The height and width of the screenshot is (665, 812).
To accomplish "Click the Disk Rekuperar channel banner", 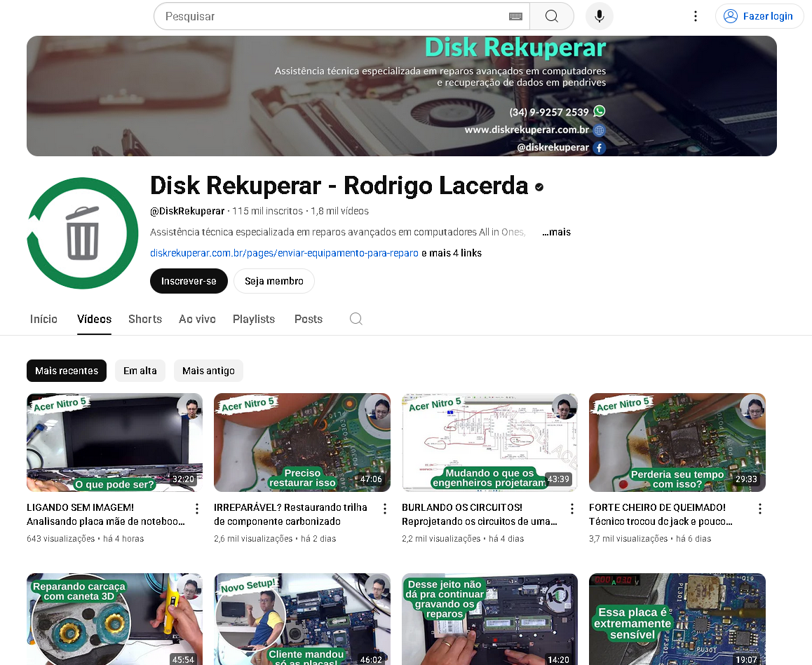I will tap(402, 96).
